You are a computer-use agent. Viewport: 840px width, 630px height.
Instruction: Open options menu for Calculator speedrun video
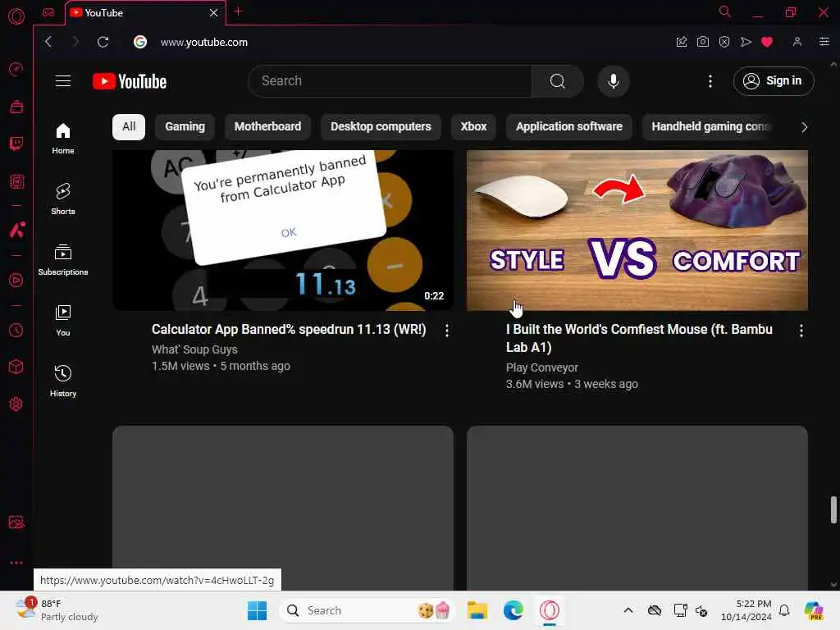point(447,331)
